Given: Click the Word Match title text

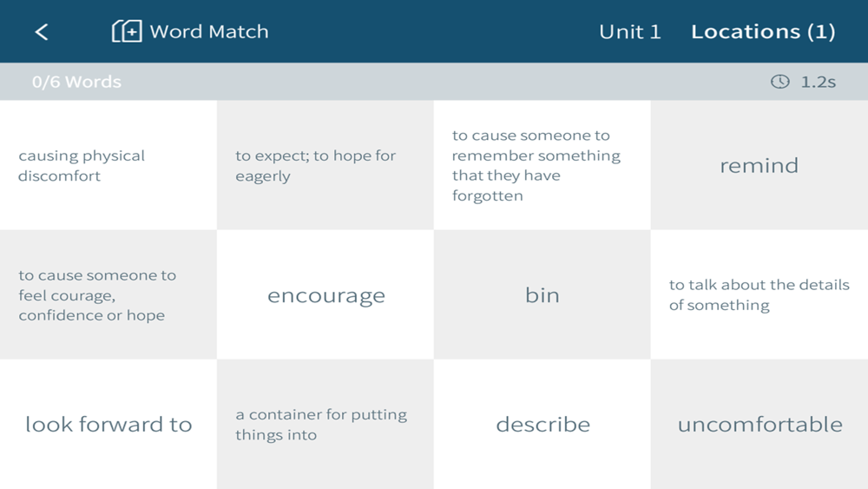Looking at the screenshot, I should click(209, 32).
